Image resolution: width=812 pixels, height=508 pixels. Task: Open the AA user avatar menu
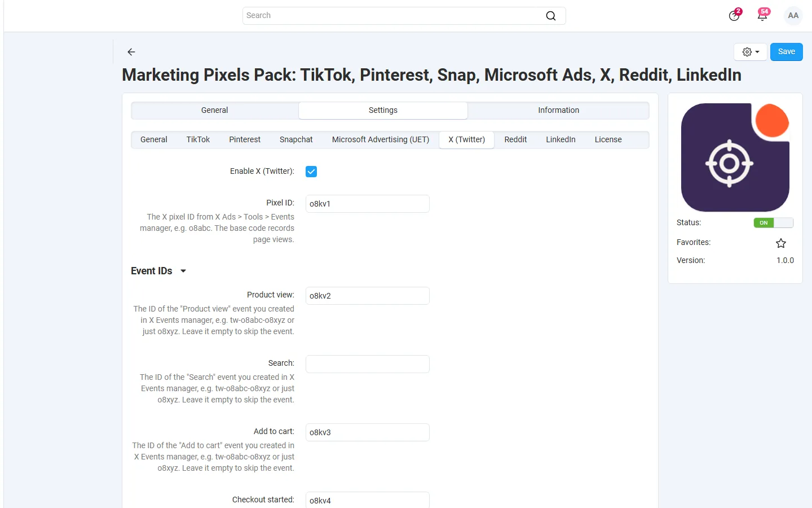pos(793,16)
